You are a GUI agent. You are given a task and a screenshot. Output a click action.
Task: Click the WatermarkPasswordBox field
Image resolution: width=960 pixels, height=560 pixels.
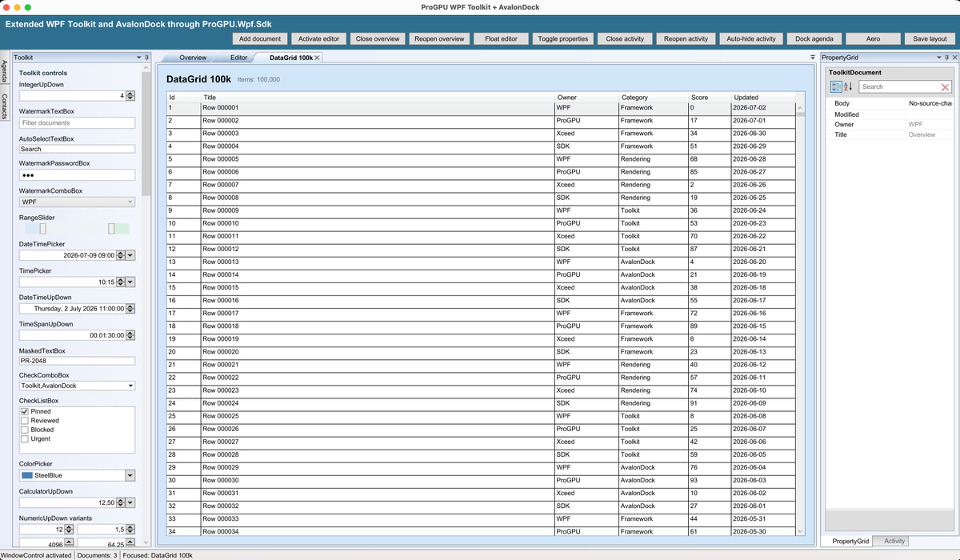(x=77, y=175)
